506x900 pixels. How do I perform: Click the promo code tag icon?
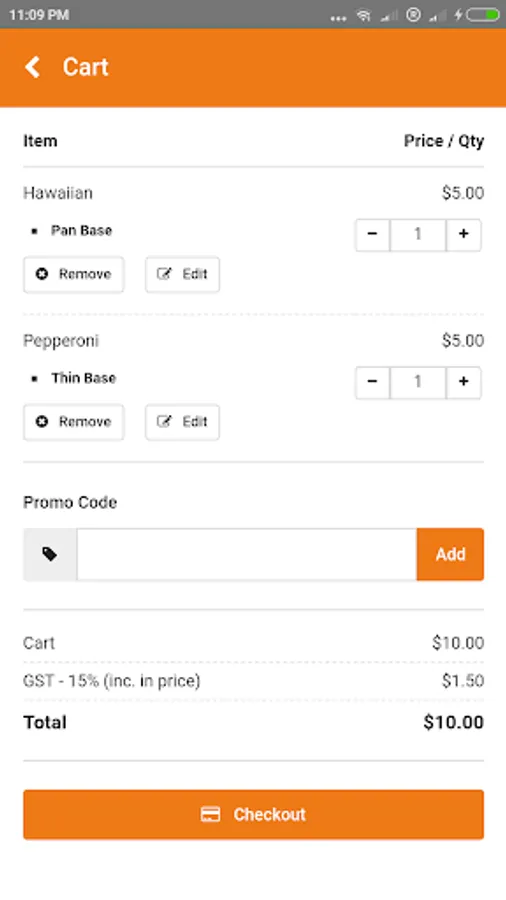point(50,554)
